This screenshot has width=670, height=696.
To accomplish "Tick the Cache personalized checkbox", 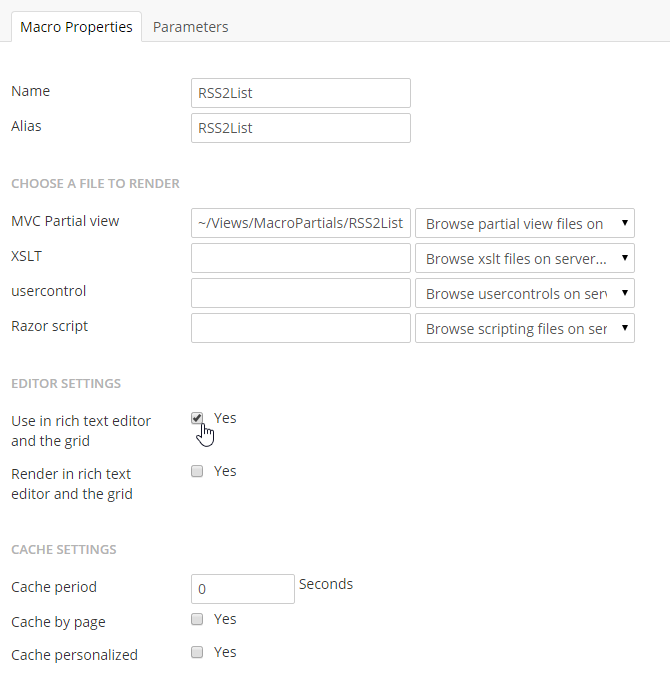I will [197, 652].
